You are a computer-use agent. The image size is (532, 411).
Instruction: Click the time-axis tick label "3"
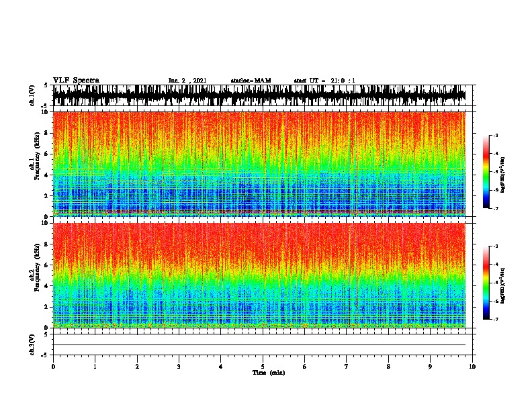(179, 367)
